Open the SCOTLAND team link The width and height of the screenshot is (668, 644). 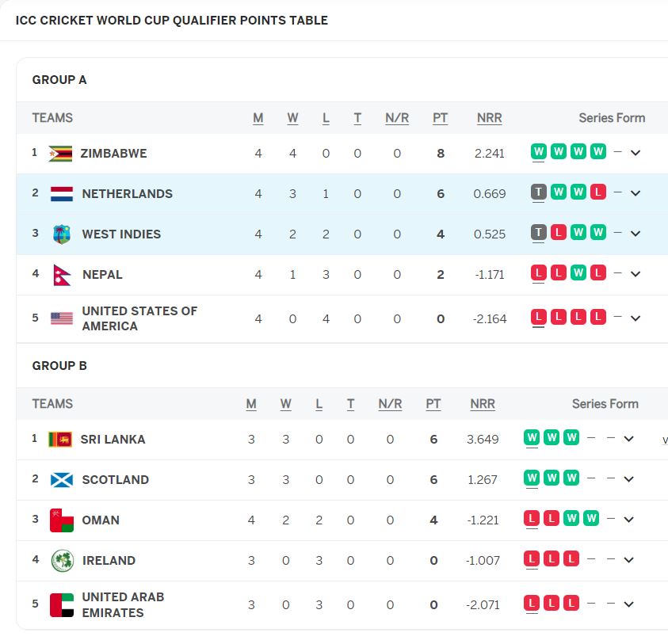coord(116,480)
